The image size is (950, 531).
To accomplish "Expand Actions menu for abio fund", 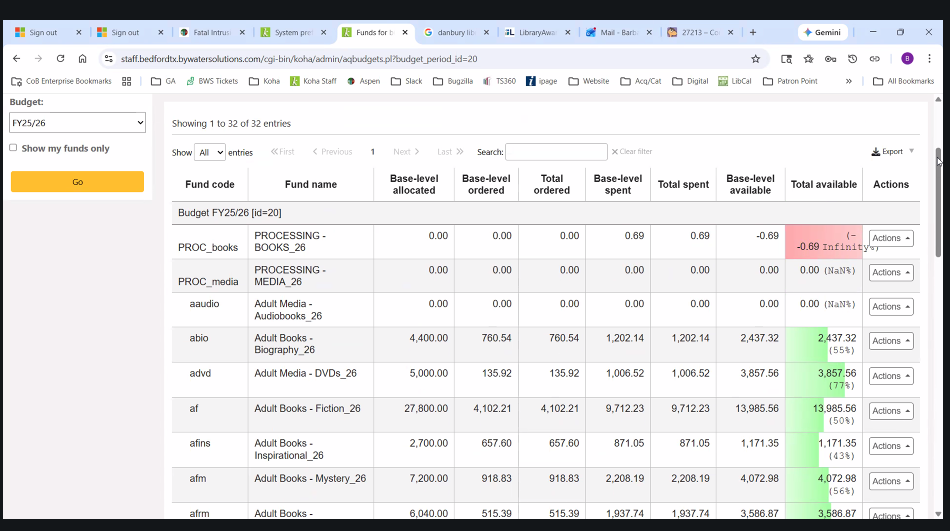I will click(890, 341).
